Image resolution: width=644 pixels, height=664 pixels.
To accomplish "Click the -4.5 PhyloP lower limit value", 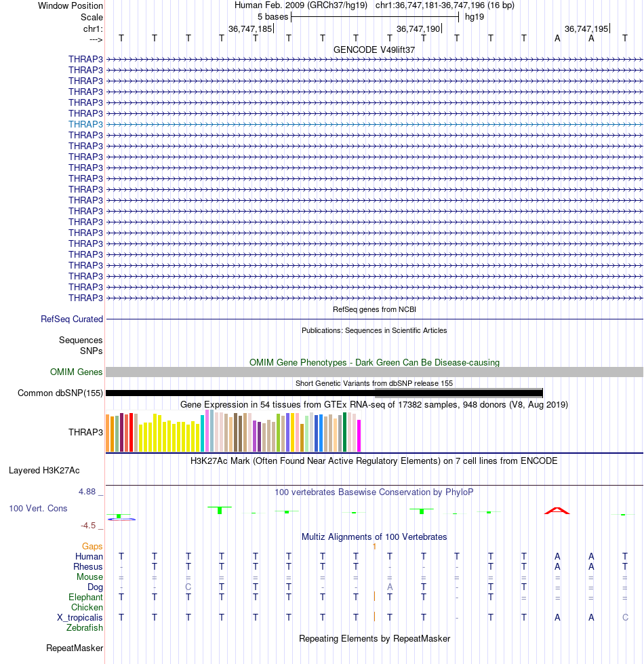I will (x=88, y=526).
